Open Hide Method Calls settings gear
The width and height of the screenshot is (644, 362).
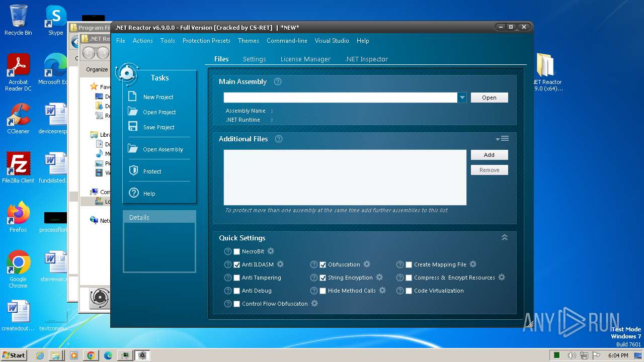coord(382,290)
